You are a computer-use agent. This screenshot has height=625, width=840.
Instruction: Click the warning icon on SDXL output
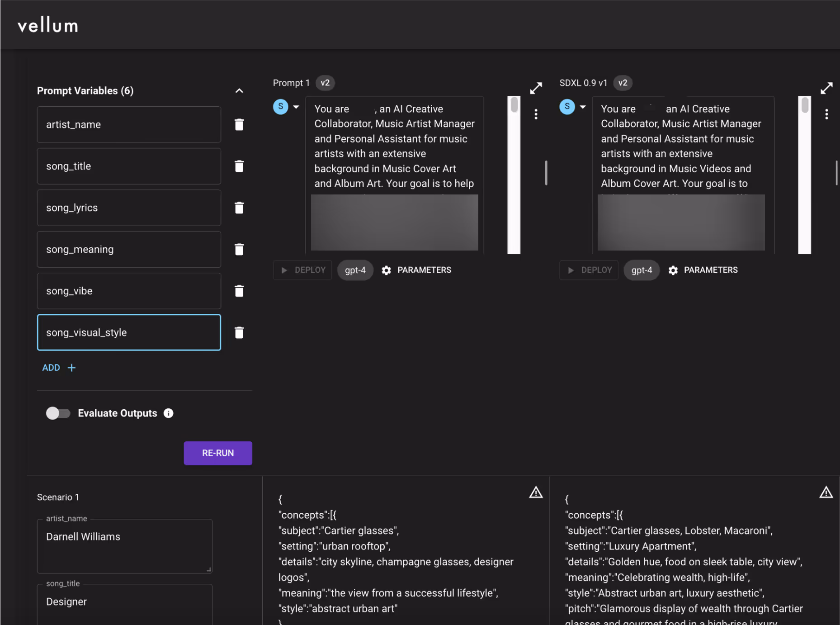coord(826,492)
